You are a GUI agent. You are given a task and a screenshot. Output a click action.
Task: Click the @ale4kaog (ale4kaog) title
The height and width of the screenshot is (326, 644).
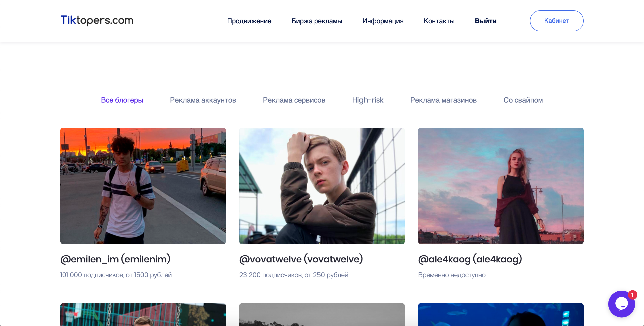470,259
